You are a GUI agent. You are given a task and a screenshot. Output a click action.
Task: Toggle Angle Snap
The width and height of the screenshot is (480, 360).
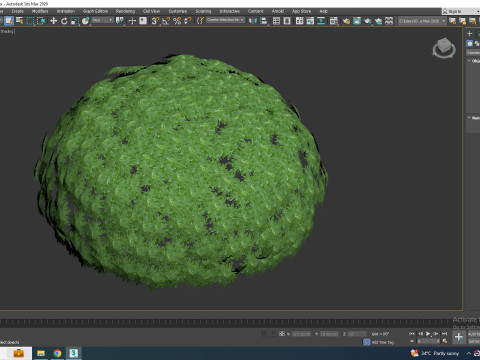(166, 21)
